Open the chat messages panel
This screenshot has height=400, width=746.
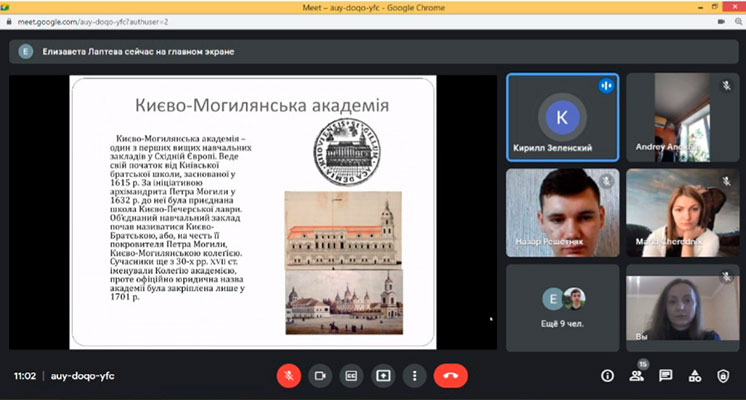pos(665,376)
